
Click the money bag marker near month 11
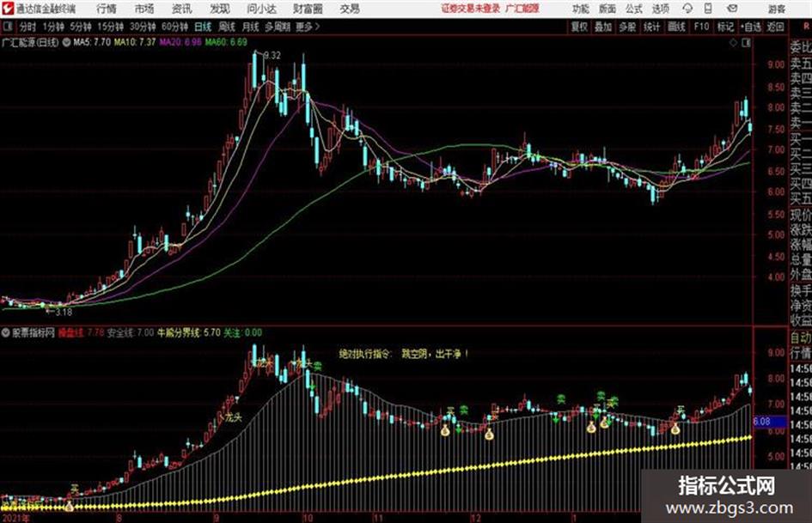445,430
